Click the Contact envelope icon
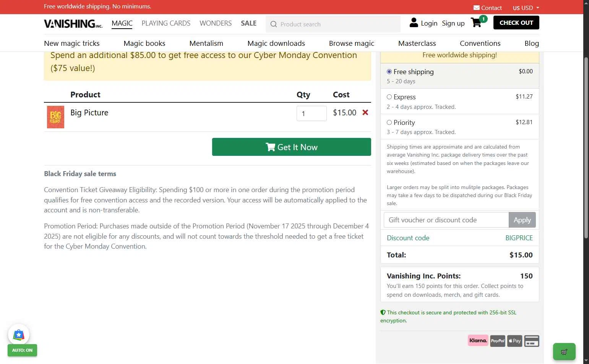Image resolution: width=589 pixels, height=364 pixels. pos(476,8)
